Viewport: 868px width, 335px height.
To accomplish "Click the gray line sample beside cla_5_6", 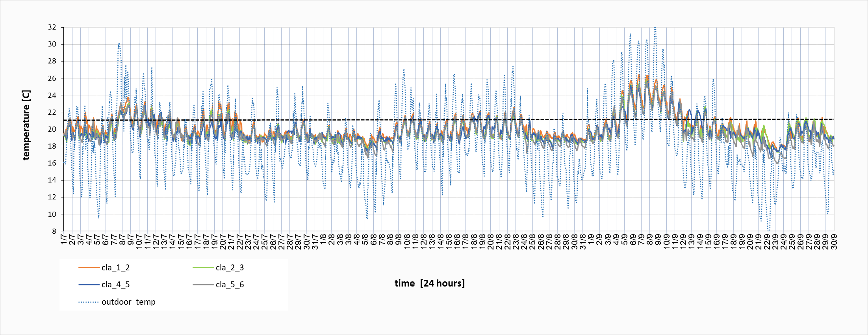I will pyautogui.click(x=203, y=285).
